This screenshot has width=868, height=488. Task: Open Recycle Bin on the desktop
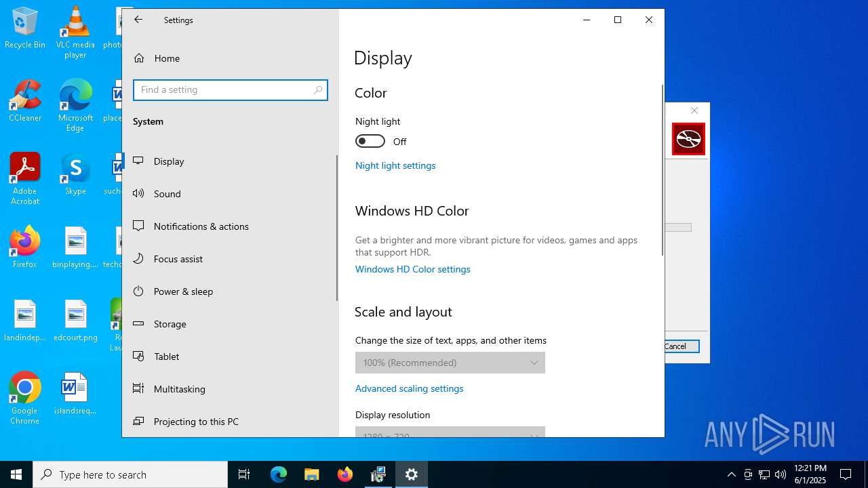click(x=25, y=28)
